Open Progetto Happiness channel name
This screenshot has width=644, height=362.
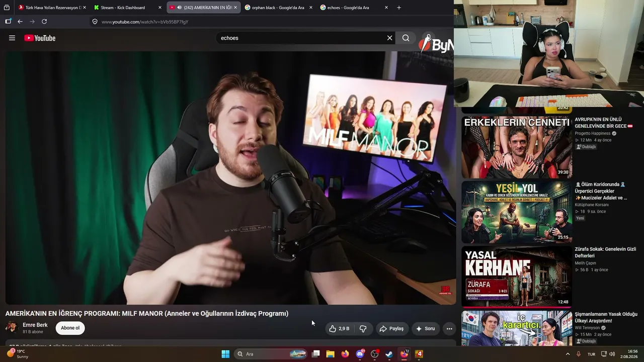point(593,133)
